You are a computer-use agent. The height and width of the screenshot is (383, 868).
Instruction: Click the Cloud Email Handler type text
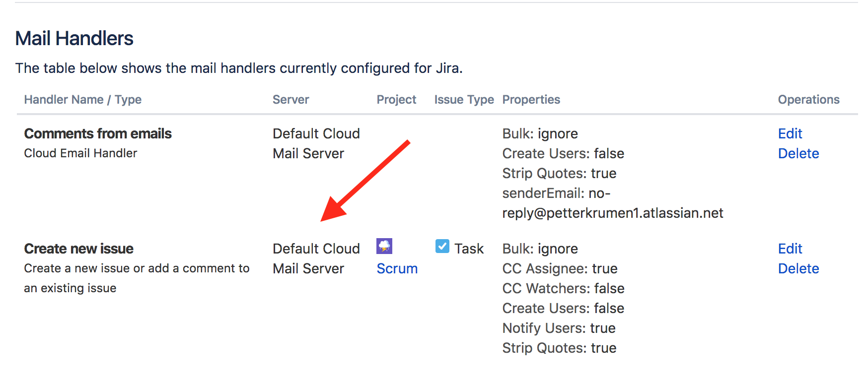[x=80, y=153]
